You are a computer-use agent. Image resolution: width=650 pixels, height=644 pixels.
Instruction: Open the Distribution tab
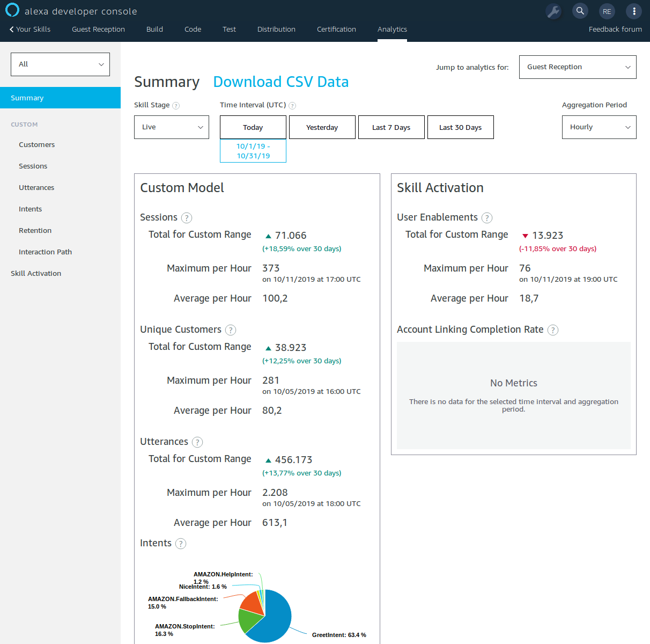pyautogui.click(x=276, y=30)
